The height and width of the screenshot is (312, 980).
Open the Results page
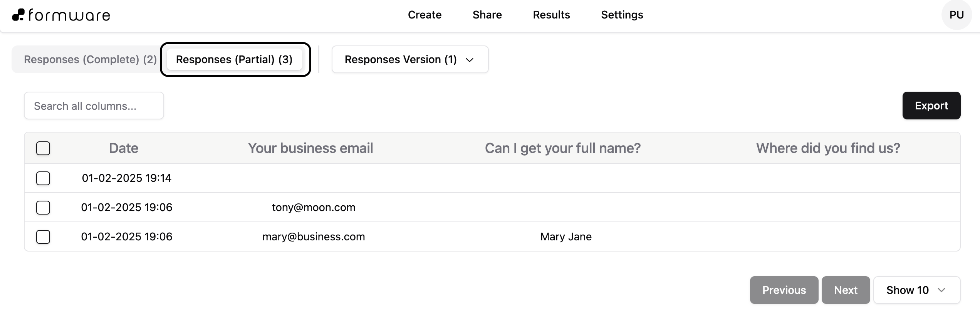tap(551, 15)
